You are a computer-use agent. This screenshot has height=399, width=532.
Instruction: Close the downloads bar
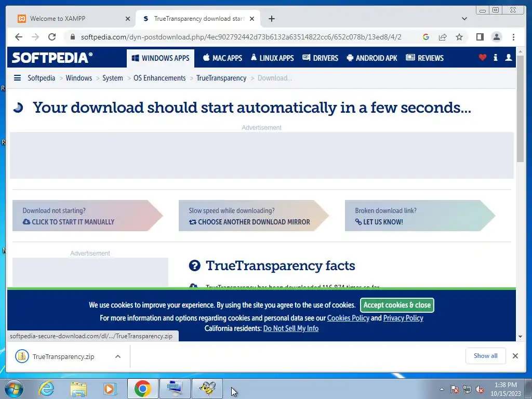point(515,356)
